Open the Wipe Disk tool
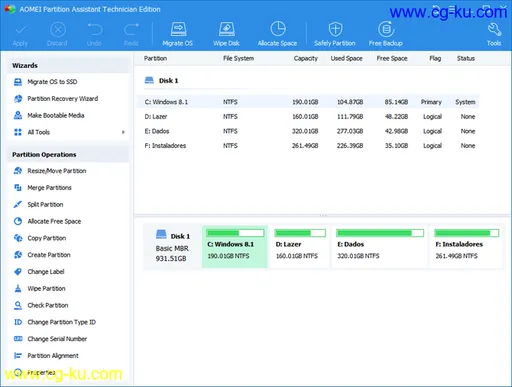The width and height of the screenshot is (512, 387). [227, 34]
